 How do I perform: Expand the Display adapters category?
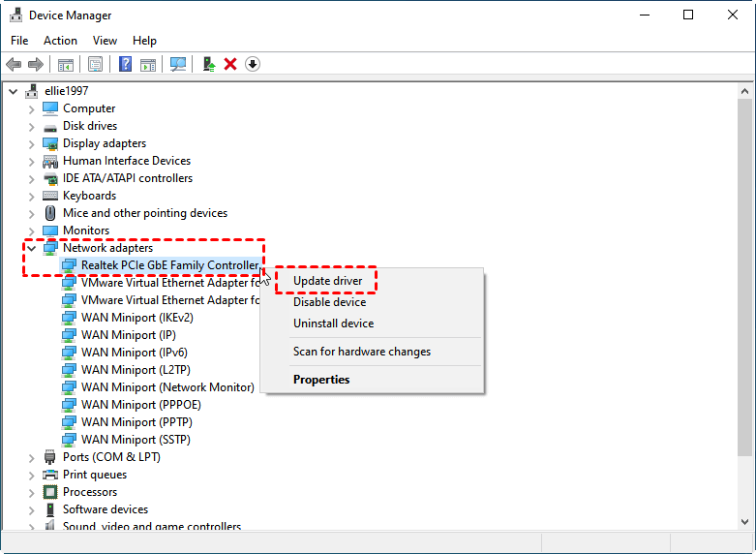pyautogui.click(x=32, y=143)
